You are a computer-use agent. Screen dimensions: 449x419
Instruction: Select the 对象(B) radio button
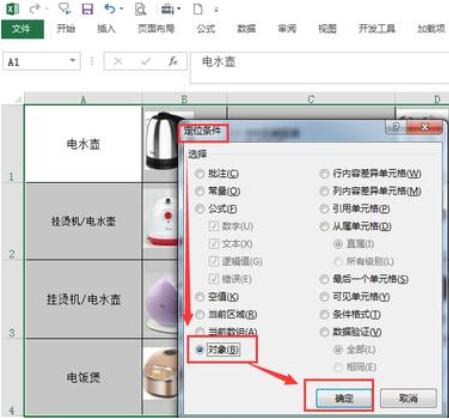(x=200, y=349)
